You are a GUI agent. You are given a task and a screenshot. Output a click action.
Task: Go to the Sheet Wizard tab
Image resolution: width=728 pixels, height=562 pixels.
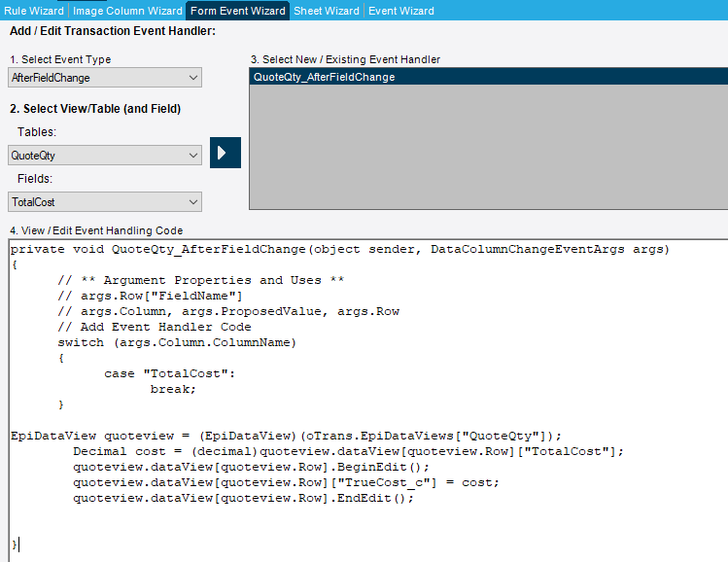(327, 11)
